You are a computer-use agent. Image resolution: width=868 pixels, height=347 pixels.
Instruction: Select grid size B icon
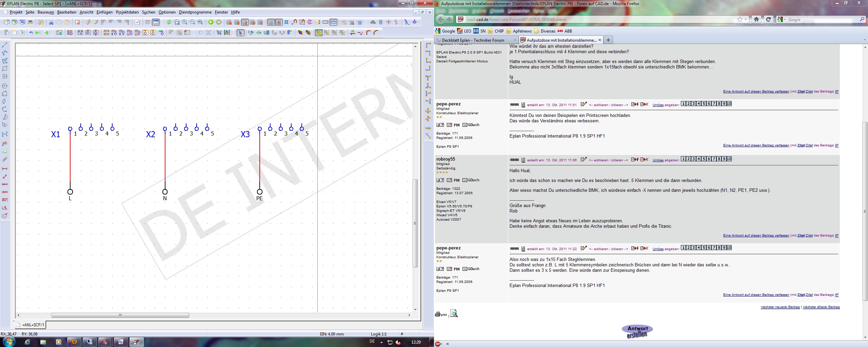(x=237, y=22)
